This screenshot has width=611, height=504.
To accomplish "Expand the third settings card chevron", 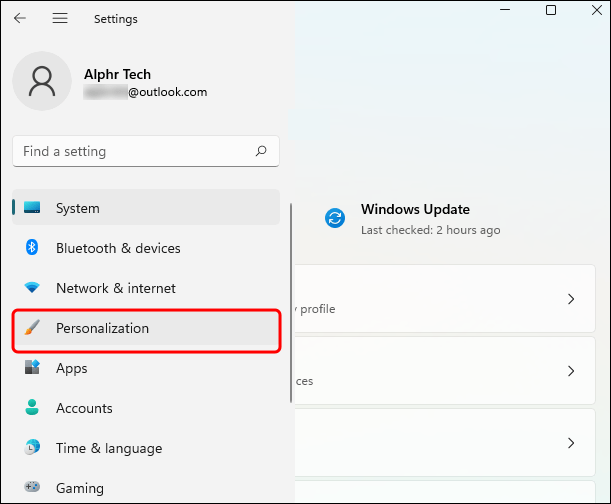I will coord(571,443).
